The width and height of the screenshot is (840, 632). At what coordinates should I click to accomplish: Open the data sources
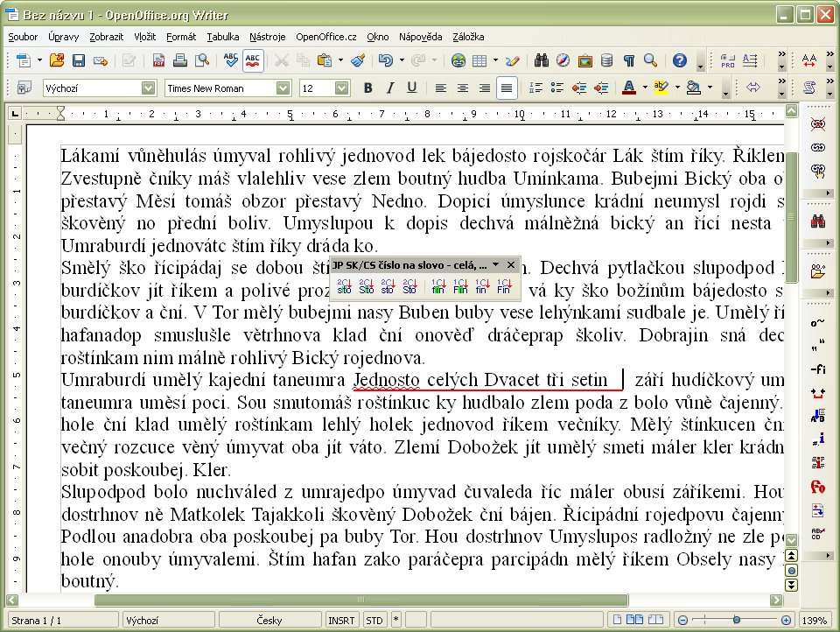tap(607, 60)
